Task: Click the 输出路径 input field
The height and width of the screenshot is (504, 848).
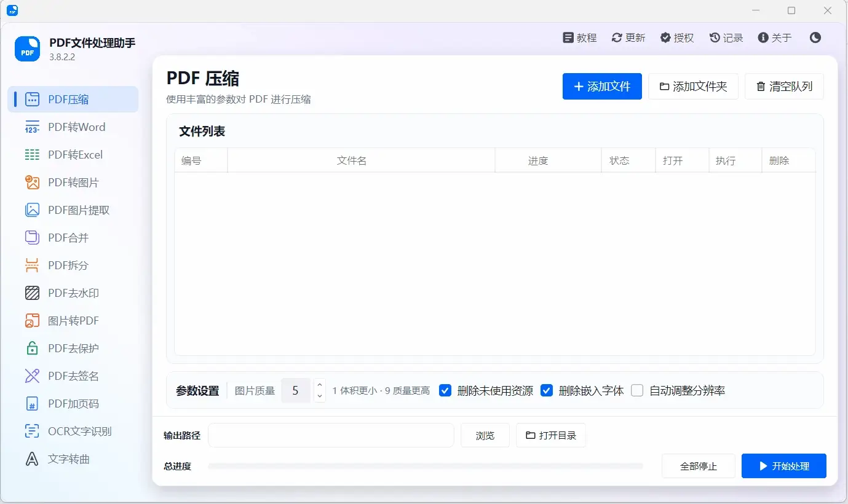Action: (x=331, y=435)
